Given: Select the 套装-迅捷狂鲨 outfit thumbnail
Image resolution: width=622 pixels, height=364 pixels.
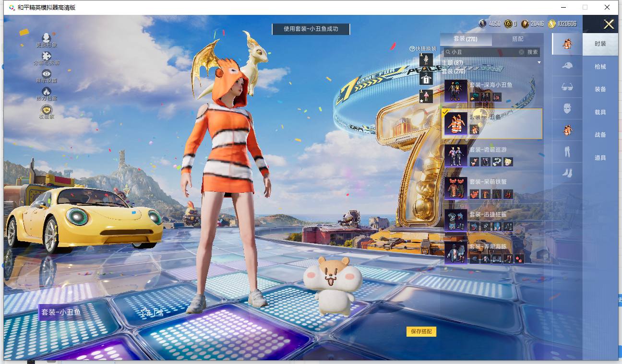Looking at the screenshot, I should (x=455, y=220).
